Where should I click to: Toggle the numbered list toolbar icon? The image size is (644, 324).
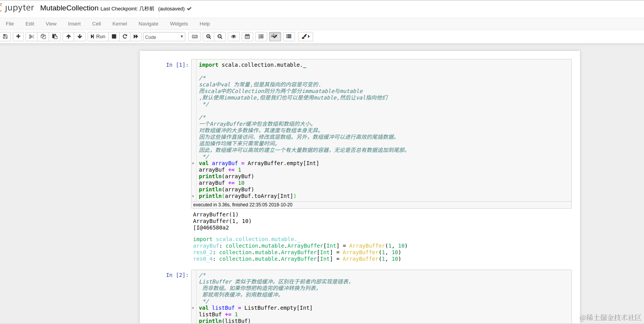(261, 37)
